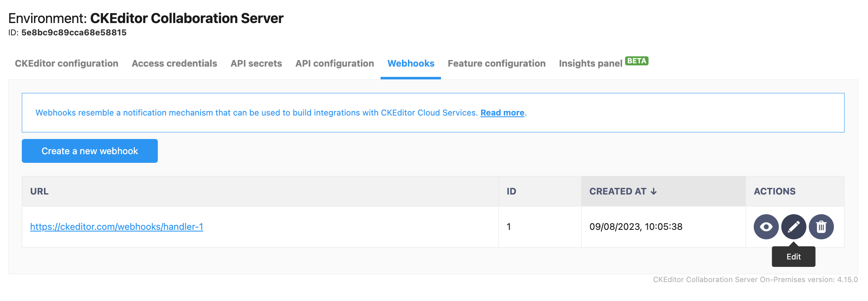The width and height of the screenshot is (868, 301).
Task: Click the CKEditor Collaboration Server heading
Action: point(187,18)
